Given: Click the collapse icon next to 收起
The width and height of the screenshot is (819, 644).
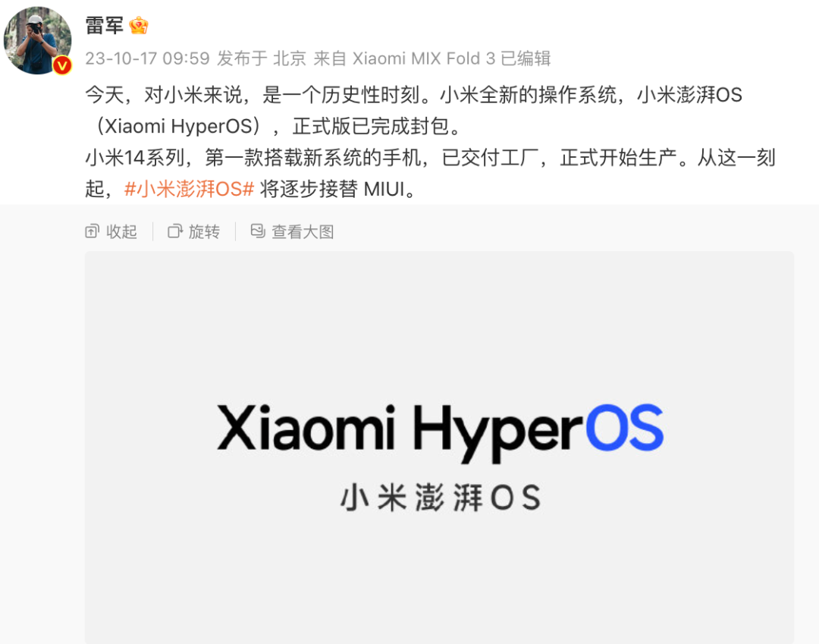Looking at the screenshot, I should 92,231.
